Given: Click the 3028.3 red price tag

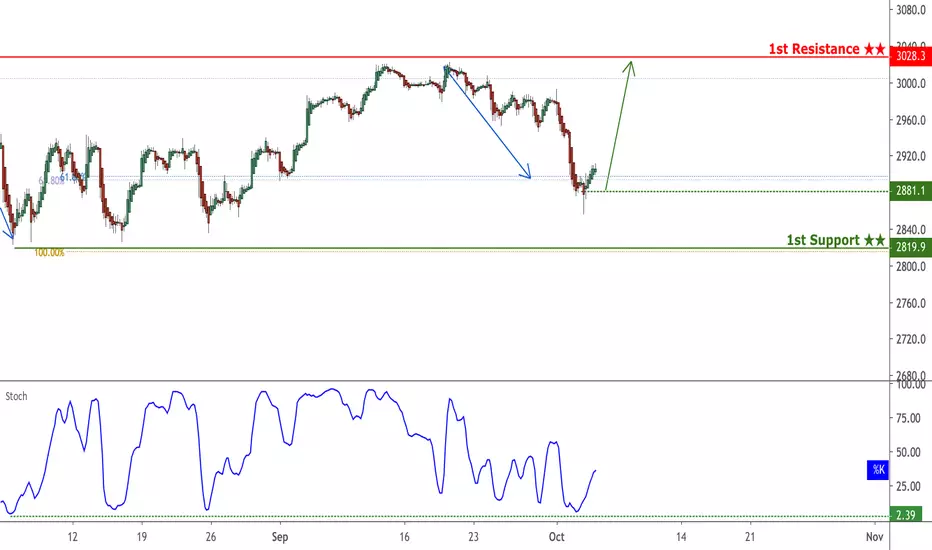Looking at the screenshot, I should (911, 56).
